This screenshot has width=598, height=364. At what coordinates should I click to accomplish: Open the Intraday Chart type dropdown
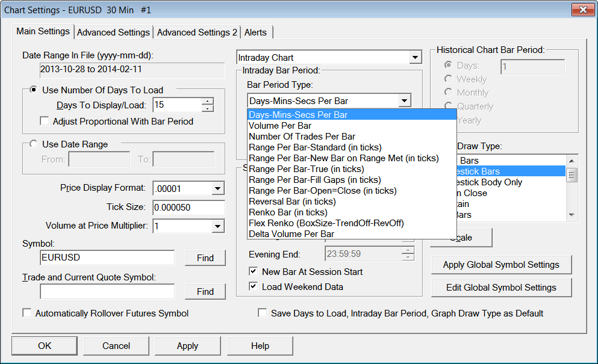415,58
